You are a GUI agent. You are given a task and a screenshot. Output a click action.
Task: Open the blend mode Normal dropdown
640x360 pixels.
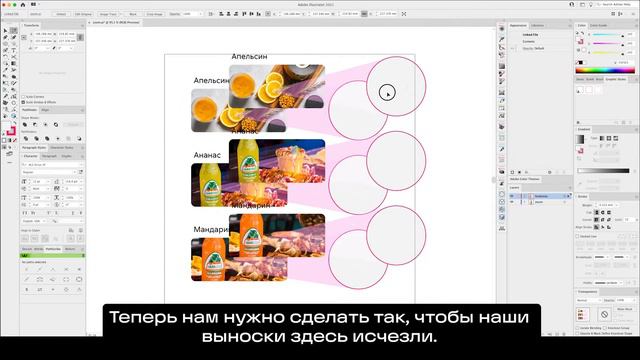coord(588,300)
